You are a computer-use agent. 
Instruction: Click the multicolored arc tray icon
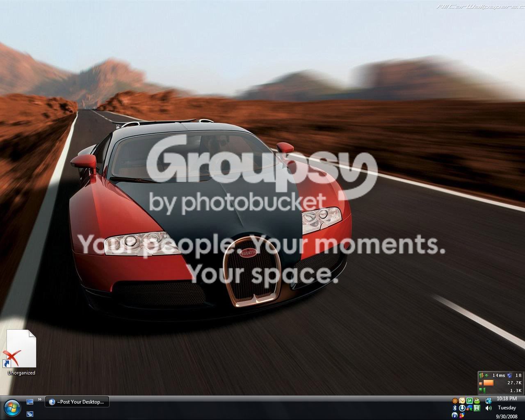click(x=470, y=408)
